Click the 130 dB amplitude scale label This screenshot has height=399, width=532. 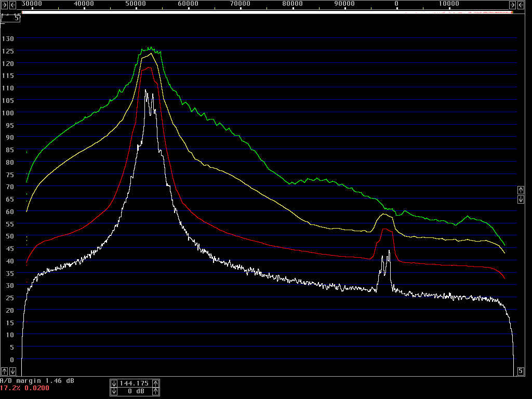(x=8, y=38)
